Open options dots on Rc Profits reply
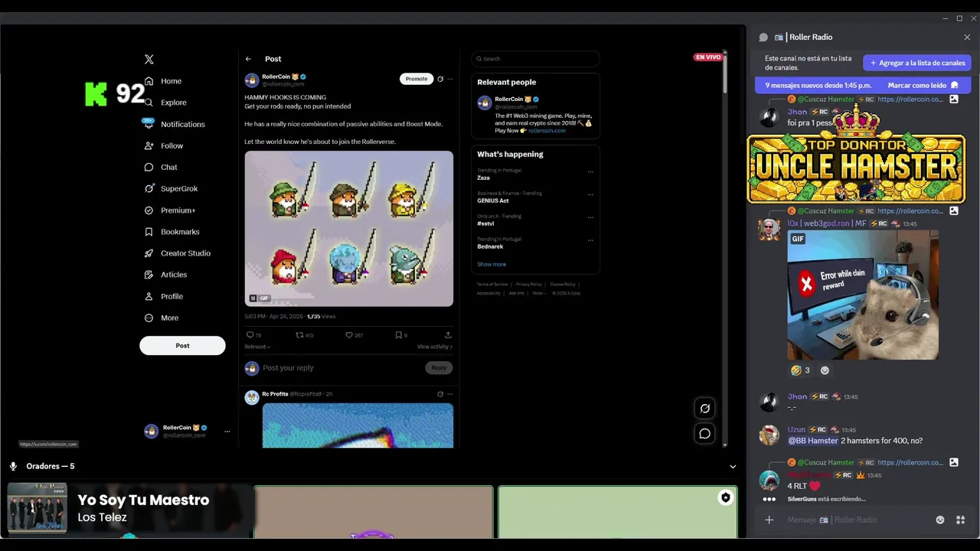The image size is (980, 551). coord(450,394)
